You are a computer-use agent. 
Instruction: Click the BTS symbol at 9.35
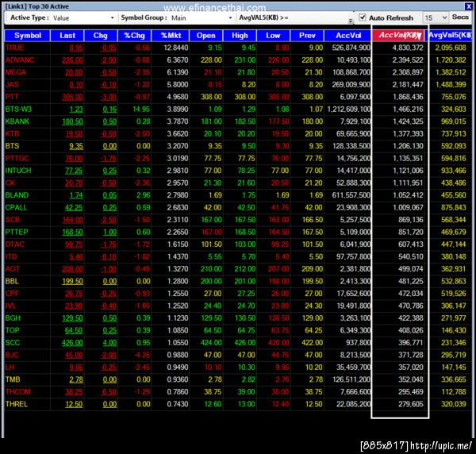12,146
